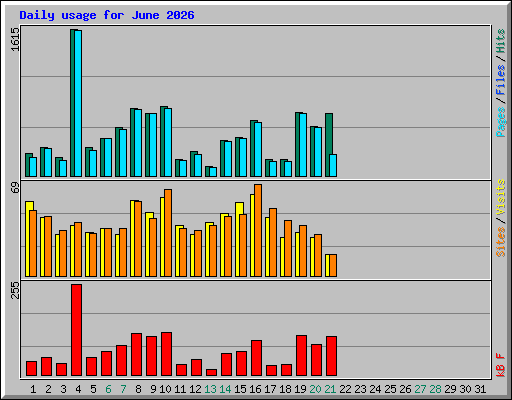This screenshot has height=400, width=512.
Task: Click the tallest red KB bar on day 4
Action: (76, 330)
